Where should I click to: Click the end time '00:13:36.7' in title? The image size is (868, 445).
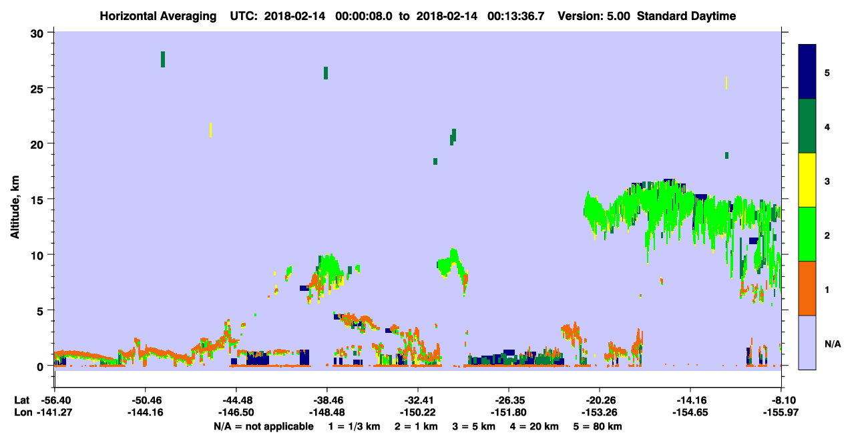point(516,16)
